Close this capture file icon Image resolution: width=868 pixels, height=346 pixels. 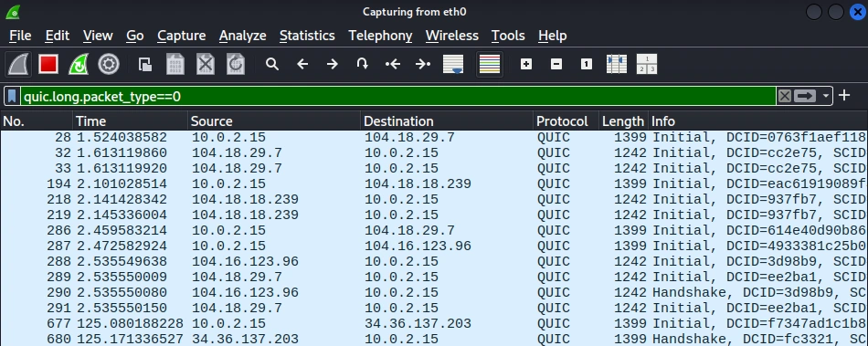click(x=206, y=65)
